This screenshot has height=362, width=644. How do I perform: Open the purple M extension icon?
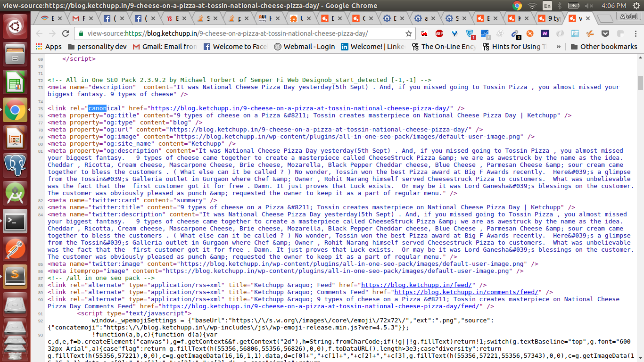pyautogui.click(x=545, y=34)
